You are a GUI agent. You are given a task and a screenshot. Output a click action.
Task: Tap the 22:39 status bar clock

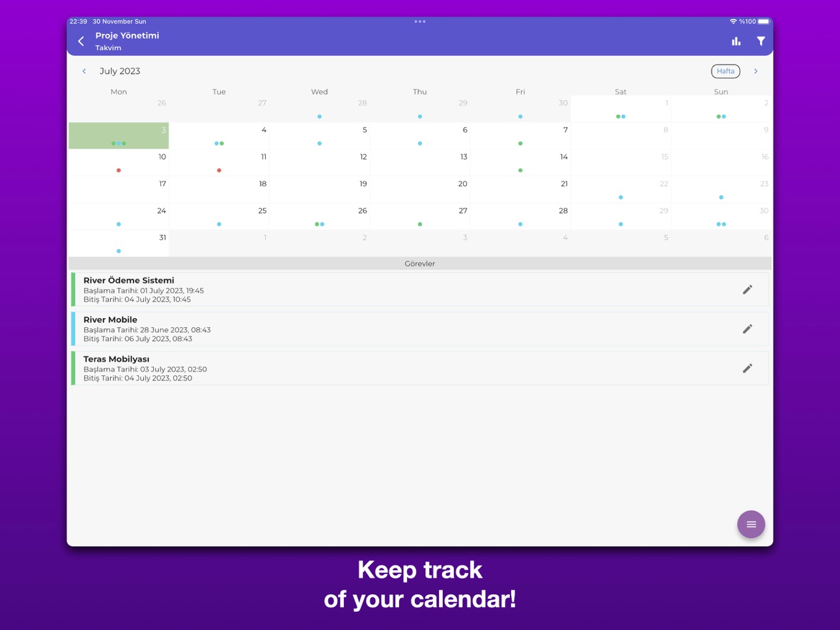click(78, 21)
